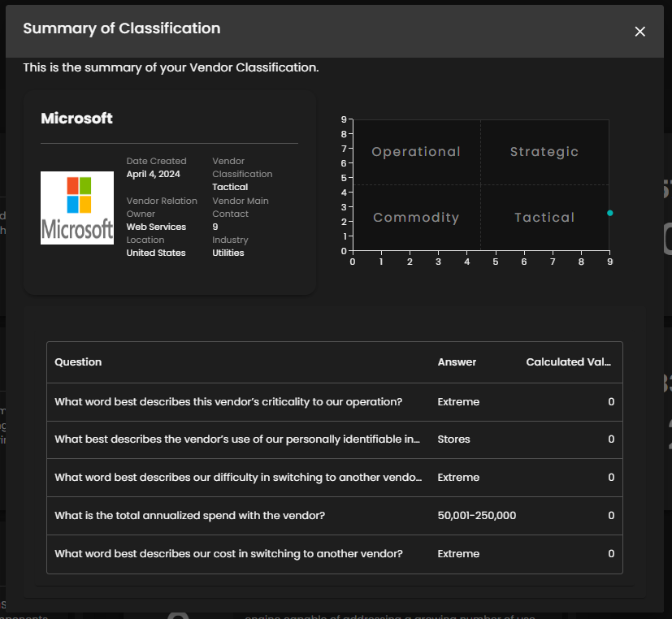
Task: Select the vendor criticality question row
Action: pos(228,402)
